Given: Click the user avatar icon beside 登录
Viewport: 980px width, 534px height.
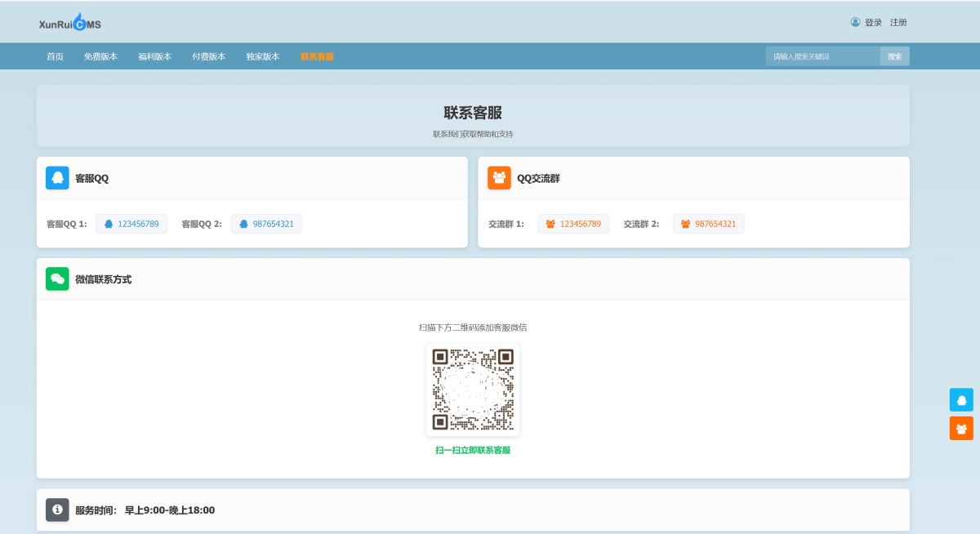Looking at the screenshot, I should (855, 22).
